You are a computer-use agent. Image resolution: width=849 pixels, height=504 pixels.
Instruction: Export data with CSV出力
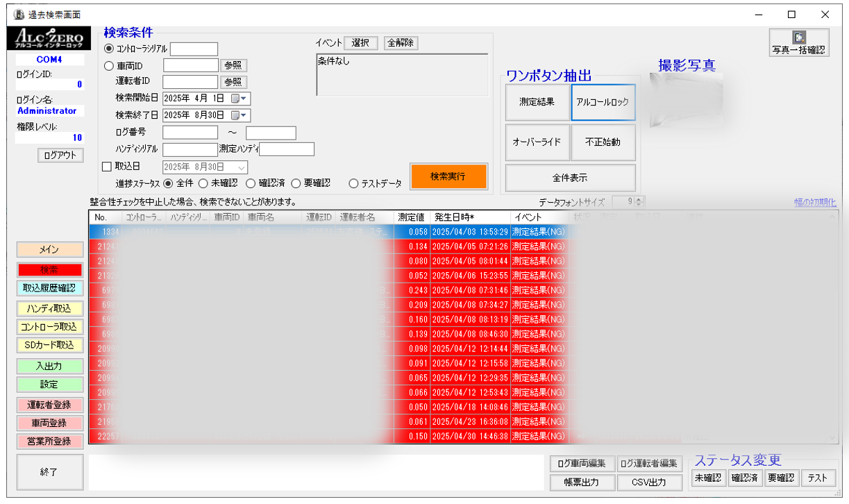point(650,482)
